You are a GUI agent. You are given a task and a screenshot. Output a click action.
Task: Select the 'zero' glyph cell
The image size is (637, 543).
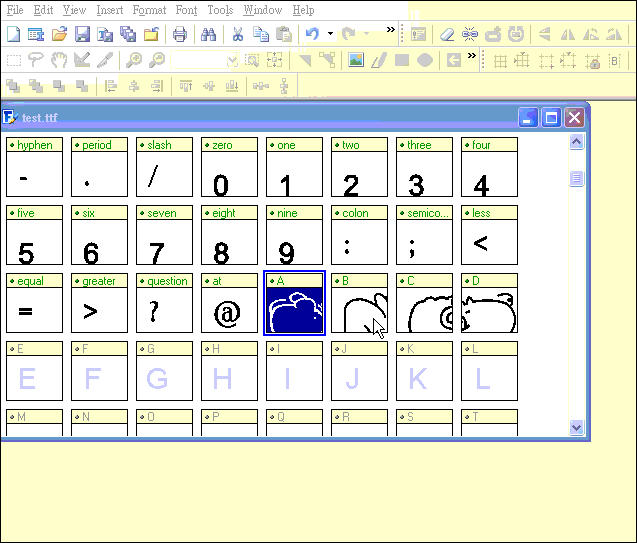coord(230,167)
